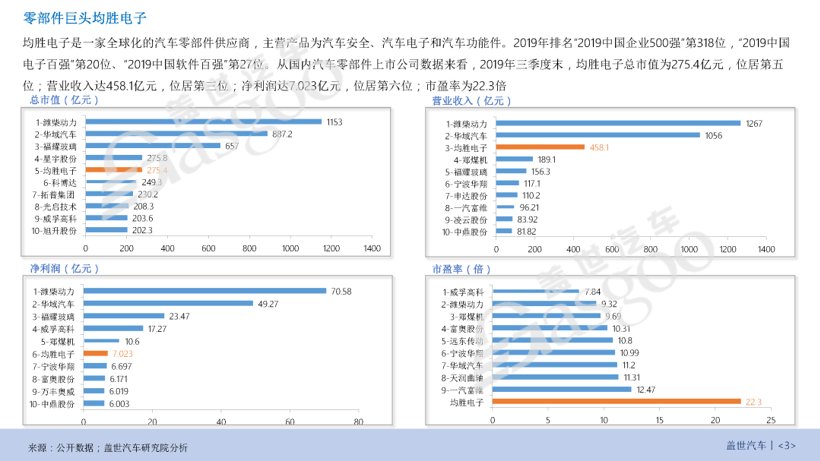This screenshot has height=461, width=820.
Task: Click the orange 22.3 value label
Action: [x=754, y=402]
